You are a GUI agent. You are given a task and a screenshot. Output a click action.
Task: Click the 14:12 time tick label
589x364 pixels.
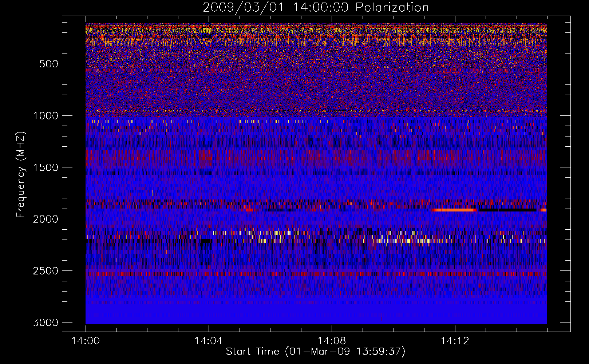[455, 341]
